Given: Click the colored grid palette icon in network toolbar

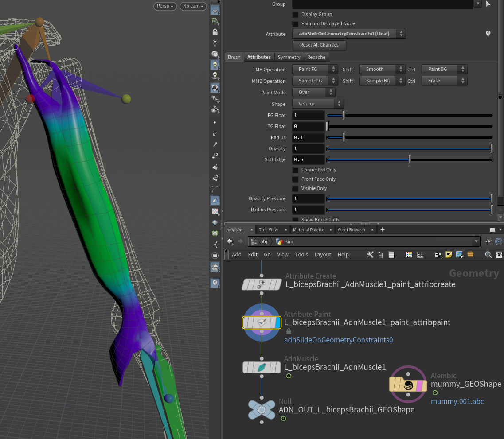Looking at the screenshot, I should pos(409,255).
